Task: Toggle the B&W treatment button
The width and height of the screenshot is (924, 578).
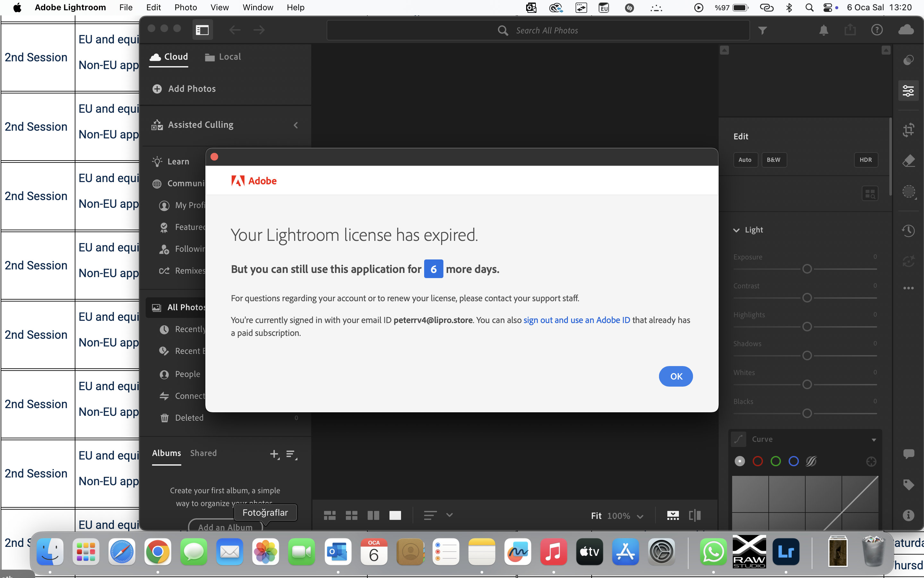Action: coord(774,160)
